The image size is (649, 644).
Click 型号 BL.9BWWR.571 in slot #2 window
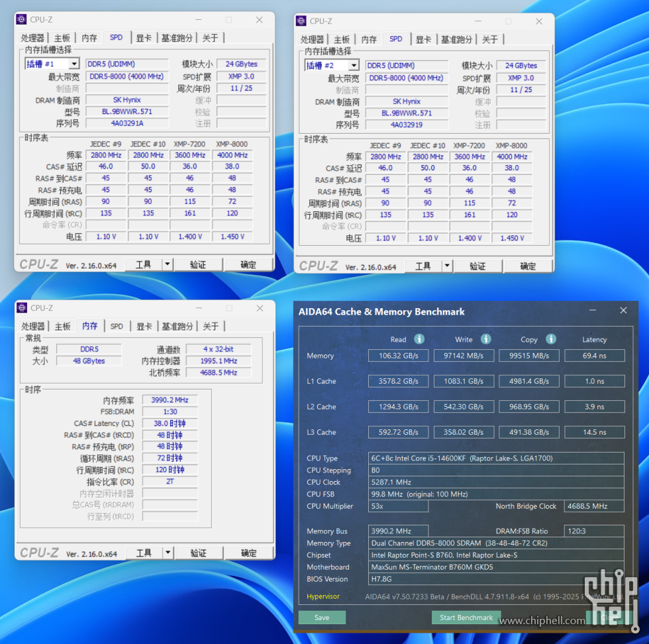(x=407, y=113)
